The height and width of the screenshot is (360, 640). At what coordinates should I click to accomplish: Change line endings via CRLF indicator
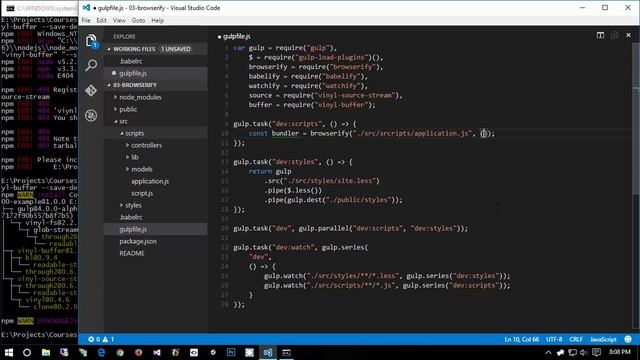576,339
